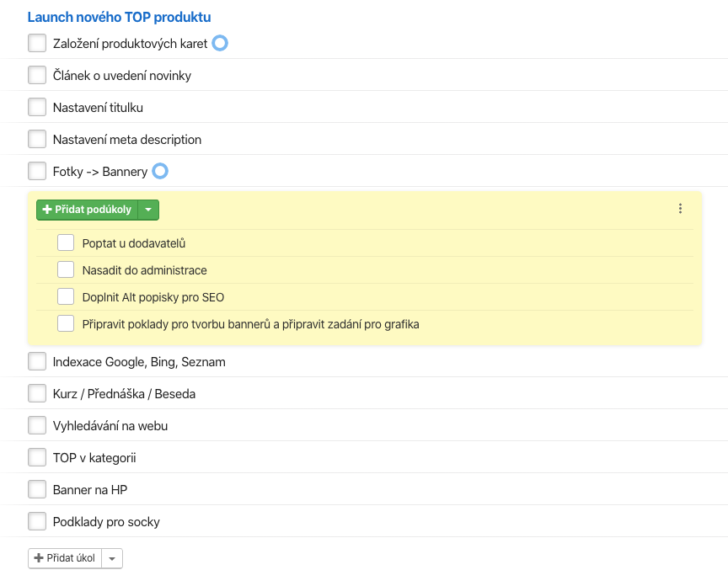
Task: Click the blue circle icon next to Založení produktových karet
Action: [220, 43]
